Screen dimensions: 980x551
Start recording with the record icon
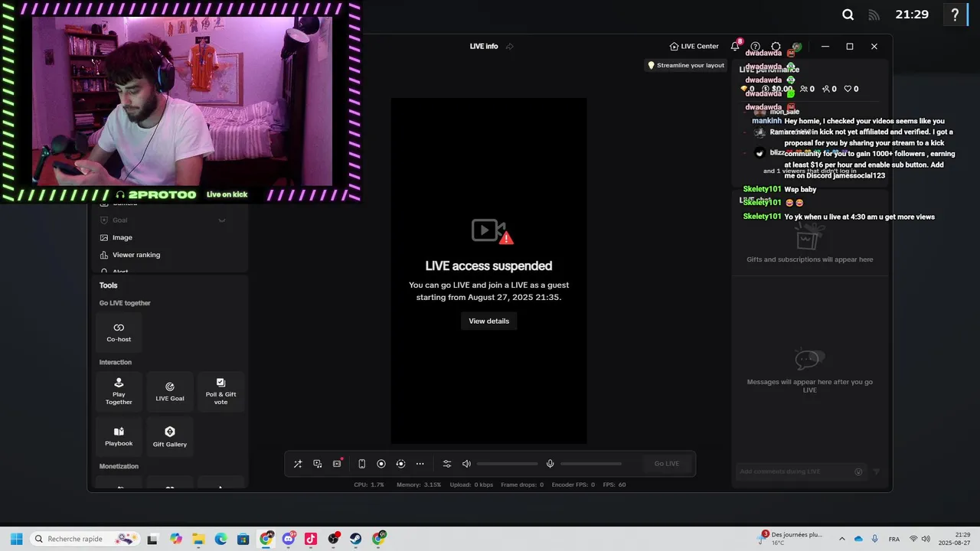(381, 464)
